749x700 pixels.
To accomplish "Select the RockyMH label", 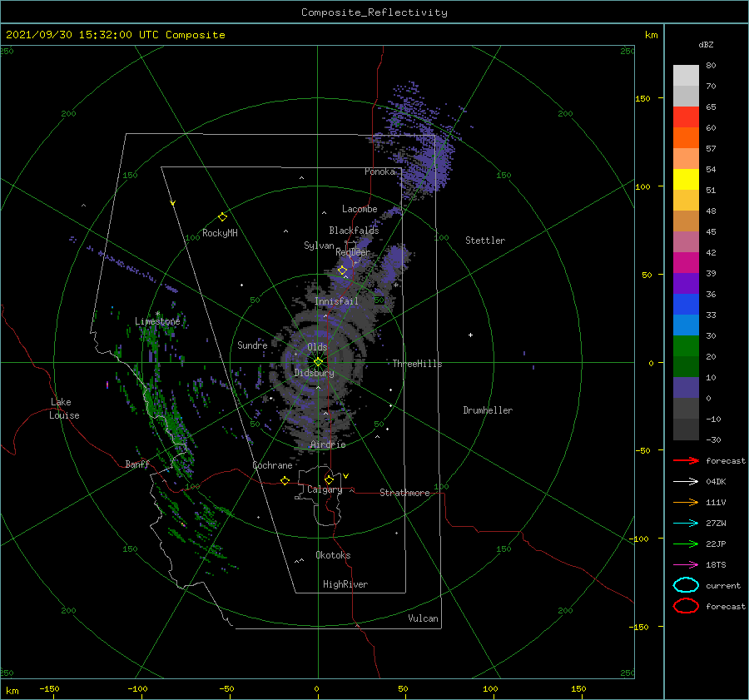I will [x=220, y=233].
